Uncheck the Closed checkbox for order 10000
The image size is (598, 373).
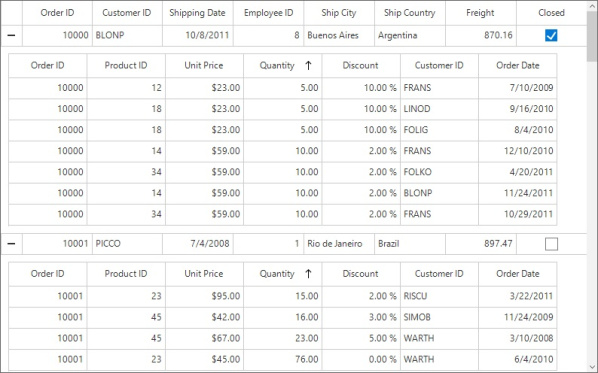click(x=551, y=35)
